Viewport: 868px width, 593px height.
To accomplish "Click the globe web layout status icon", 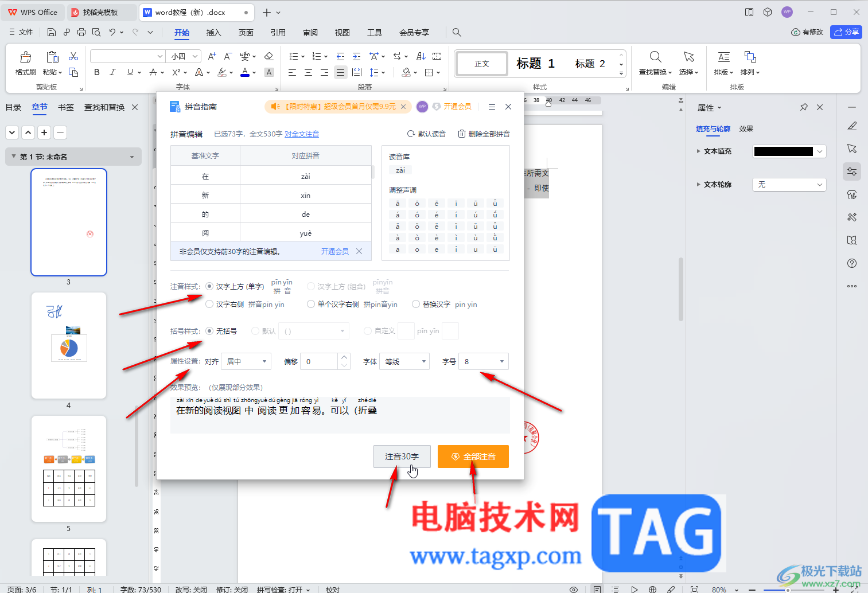I will coord(652,589).
